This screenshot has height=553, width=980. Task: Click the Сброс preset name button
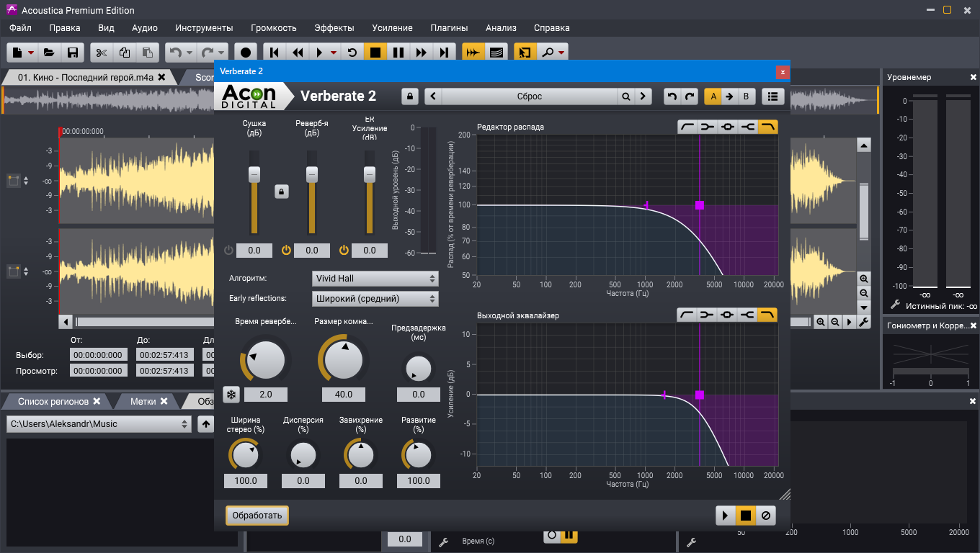(530, 96)
